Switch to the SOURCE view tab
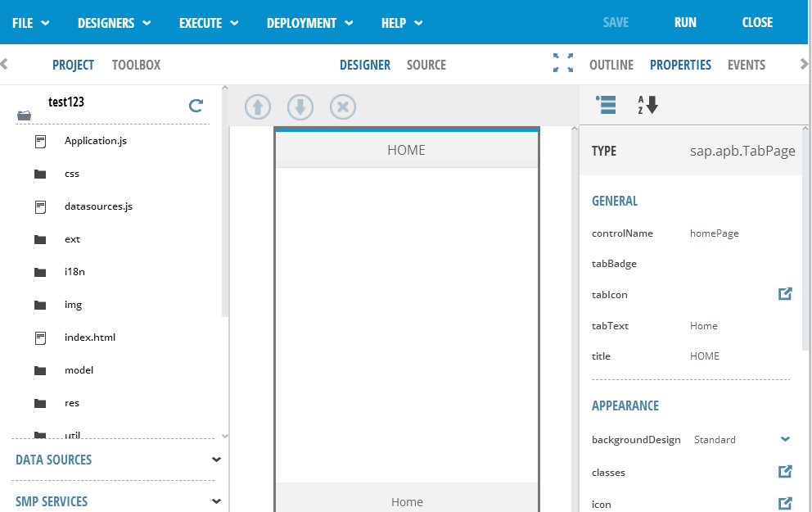The height and width of the screenshot is (512, 812). pyautogui.click(x=426, y=65)
